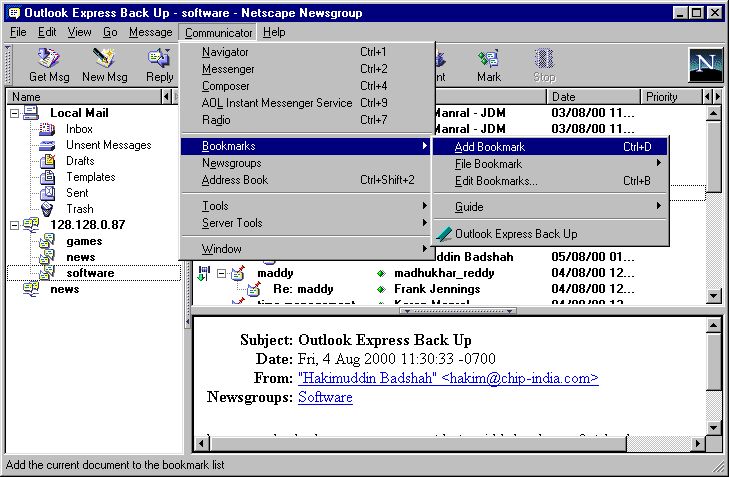Viewport: 729px width, 477px height.
Task: Click the maddy thread message icon
Action: click(239, 273)
